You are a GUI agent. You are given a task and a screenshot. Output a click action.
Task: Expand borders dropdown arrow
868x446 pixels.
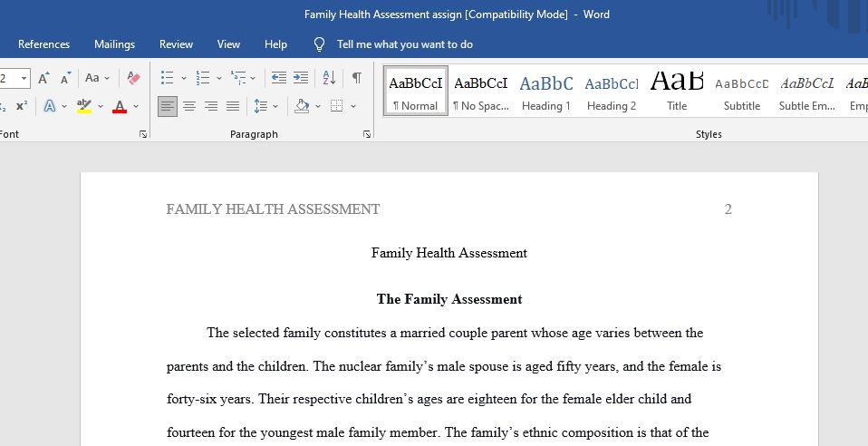pos(352,106)
